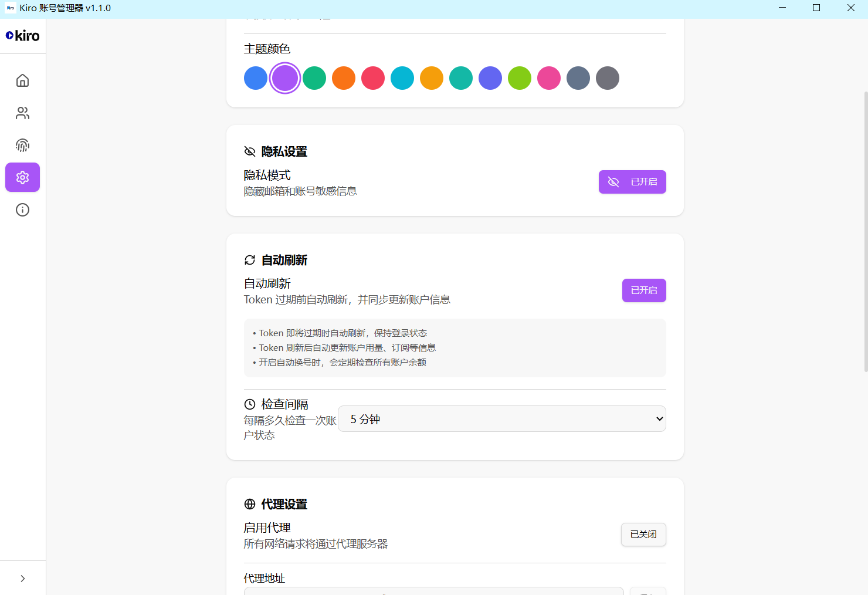
Task: Apply the indigo theme color swatch
Action: [490, 78]
